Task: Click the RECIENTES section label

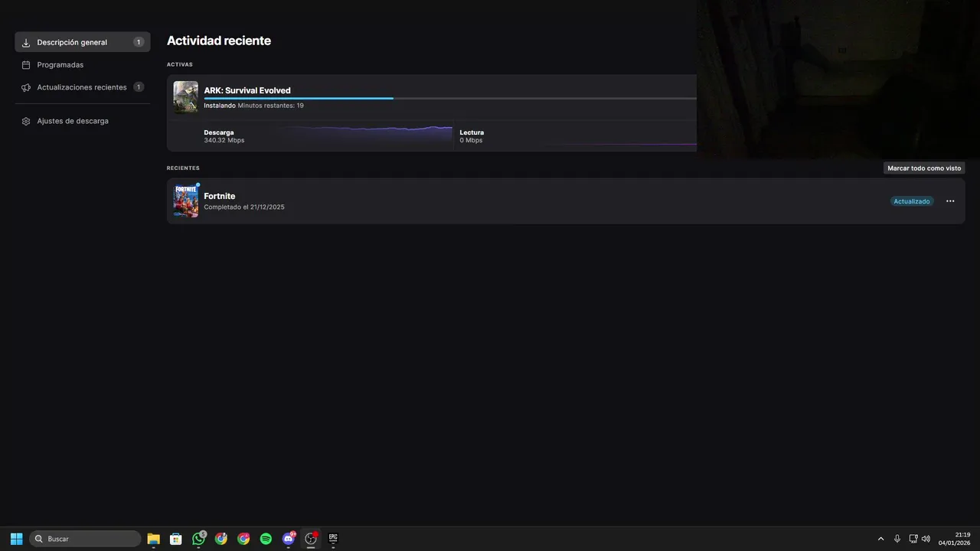Action: tap(183, 168)
